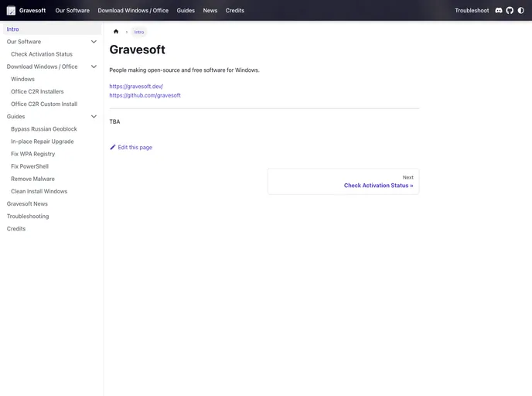Toggle dark/light mode contrast icon
Viewport: 532px width, 396px height.
coord(521,11)
